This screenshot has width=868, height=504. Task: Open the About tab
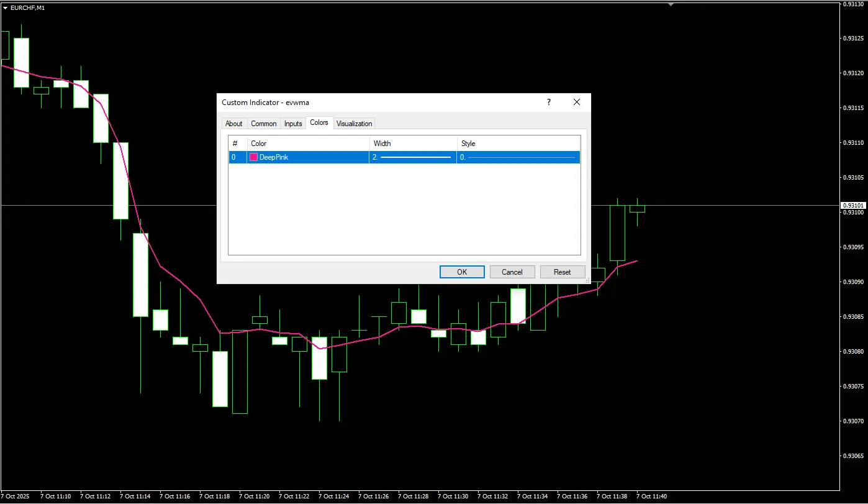pyautogui.click(x=233, y=124)
